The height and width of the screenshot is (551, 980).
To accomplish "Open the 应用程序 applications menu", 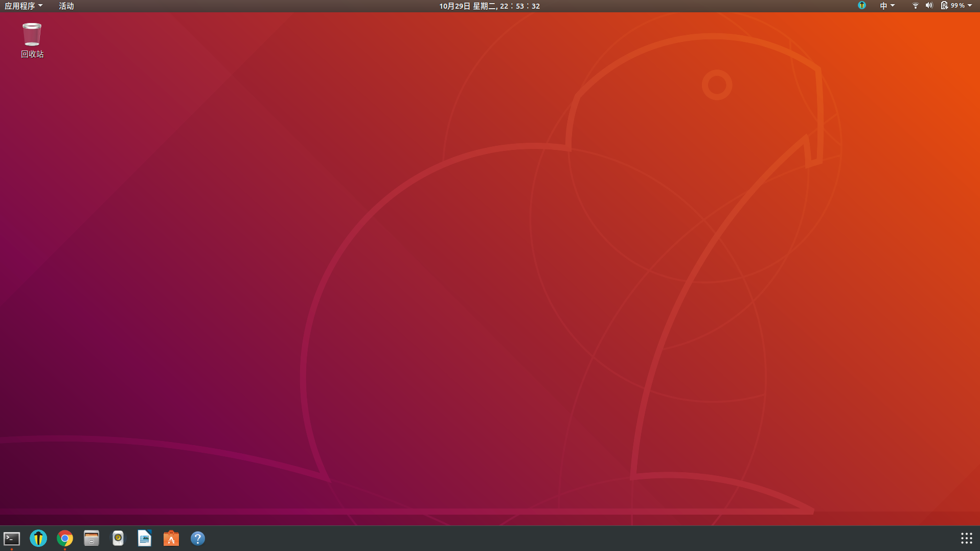I will [x=24, y=6].
